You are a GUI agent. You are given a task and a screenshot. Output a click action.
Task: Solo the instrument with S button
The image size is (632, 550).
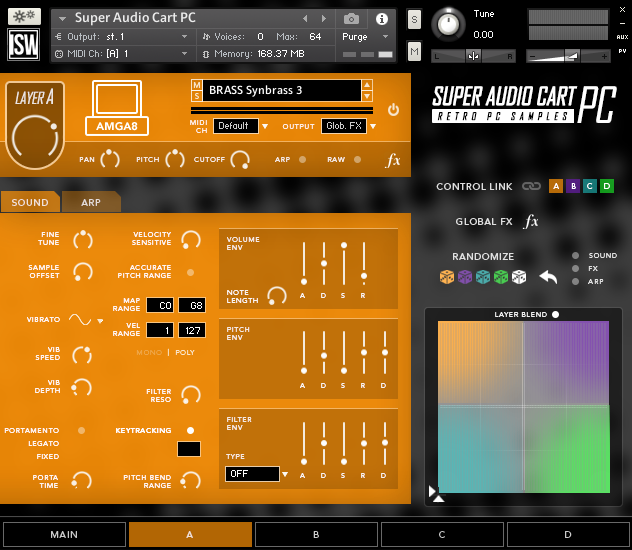click(414, 19)
